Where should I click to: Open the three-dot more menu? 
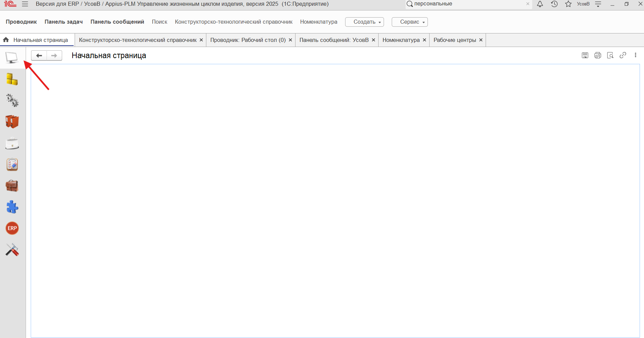[636, 55]
